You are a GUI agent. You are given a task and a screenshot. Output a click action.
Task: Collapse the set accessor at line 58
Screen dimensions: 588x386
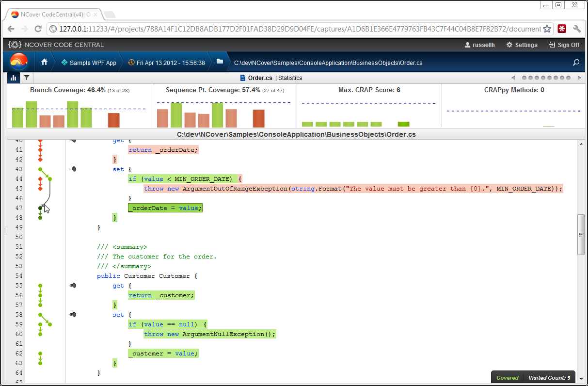(73, 315)
